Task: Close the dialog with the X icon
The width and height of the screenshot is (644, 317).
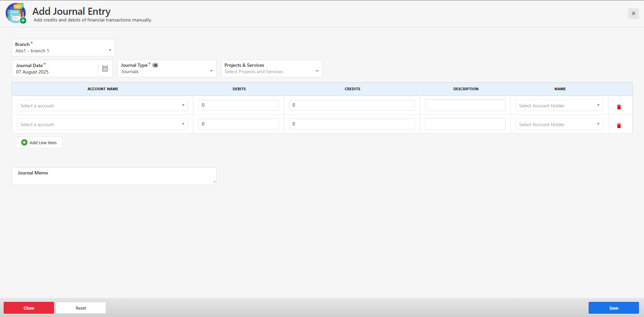Action: coord(633,13)
